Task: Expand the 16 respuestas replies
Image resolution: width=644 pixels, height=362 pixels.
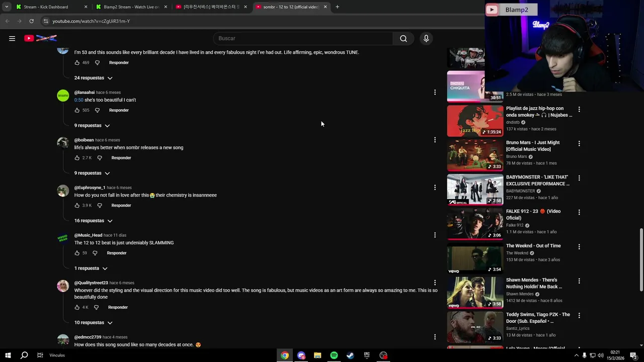Action: [x=94, y=221]
